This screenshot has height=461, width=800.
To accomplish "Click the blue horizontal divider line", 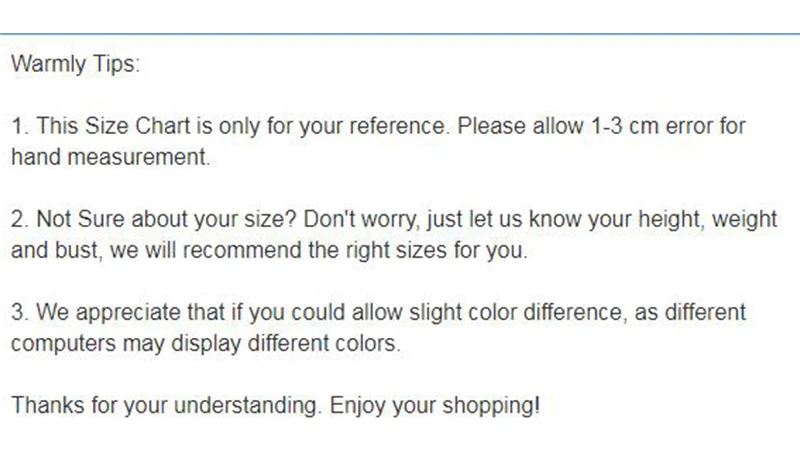I will [x=400, y=34].
